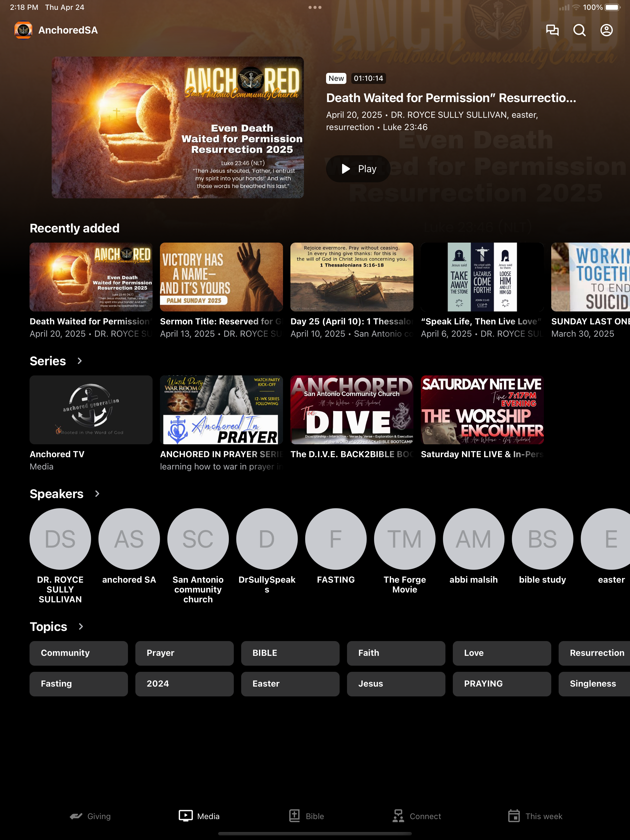The height and width of the screenshot is (840, 630).
Task: Open the Victory Has a Name thumbnail
Action: 221,277
